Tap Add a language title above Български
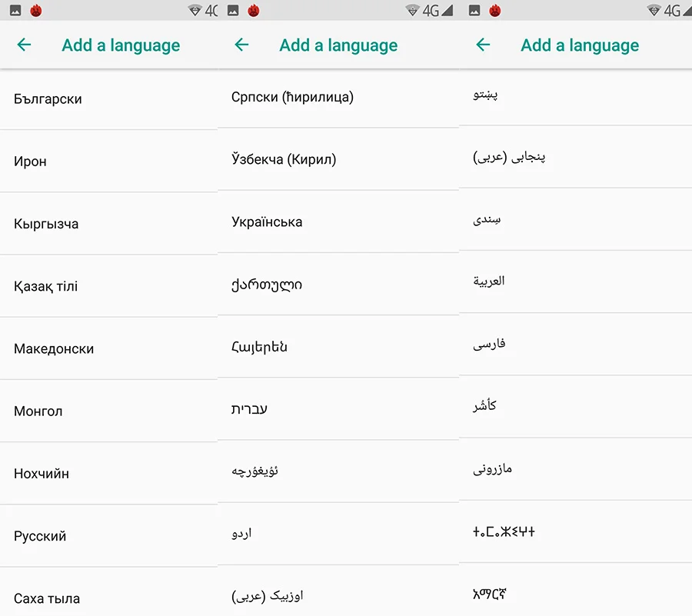The width and height of the screenshot is (692, 616). click(121, 45)
